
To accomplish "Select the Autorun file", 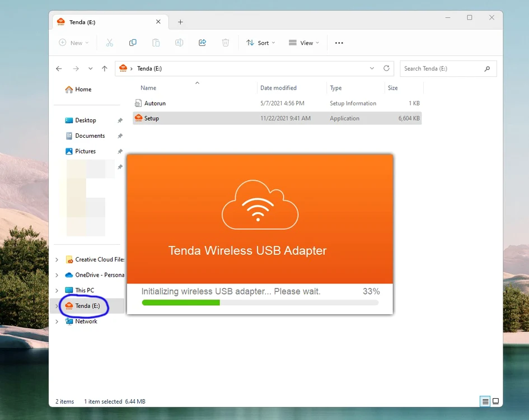I will click(x=277, y=103).
